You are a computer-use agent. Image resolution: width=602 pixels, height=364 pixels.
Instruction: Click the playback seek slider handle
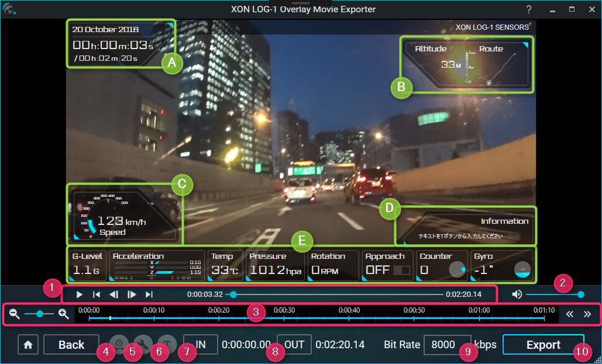(x=233, y=294)
